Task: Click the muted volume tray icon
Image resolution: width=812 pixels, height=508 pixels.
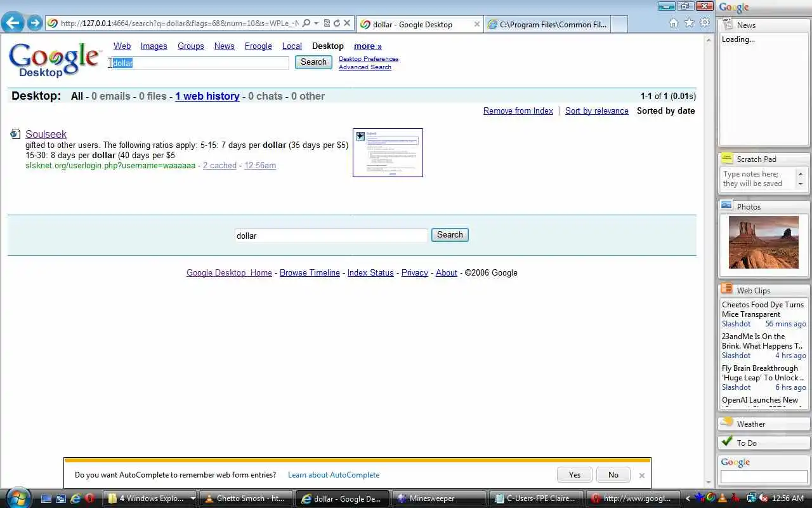Action: (x=764, y=498)
